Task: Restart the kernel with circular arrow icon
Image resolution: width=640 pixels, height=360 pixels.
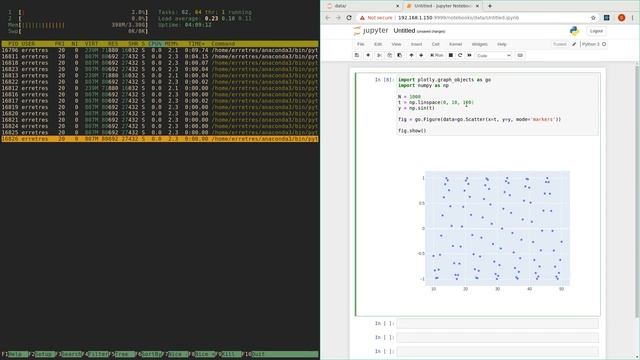Action: pyautogui.click(x=460, y=55)
